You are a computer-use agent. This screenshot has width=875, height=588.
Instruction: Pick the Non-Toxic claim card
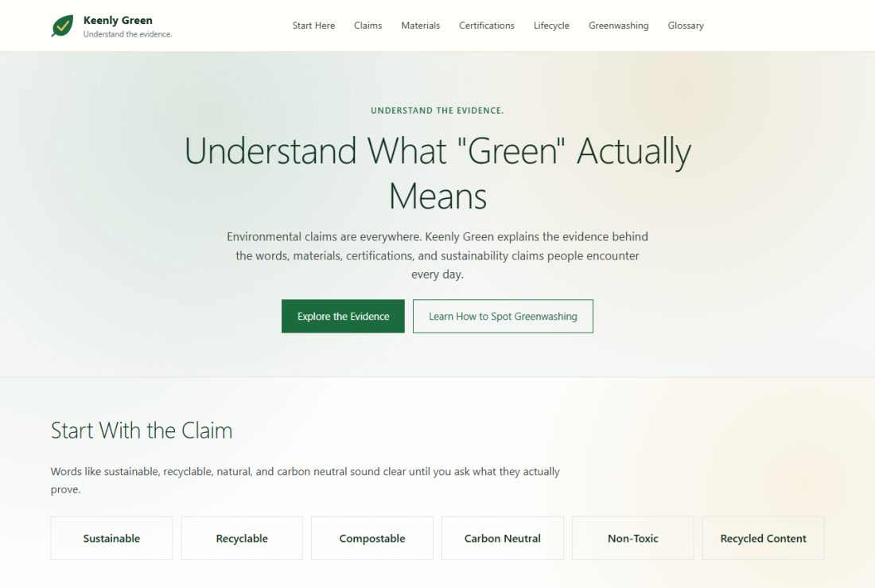(x=633, y=539)
